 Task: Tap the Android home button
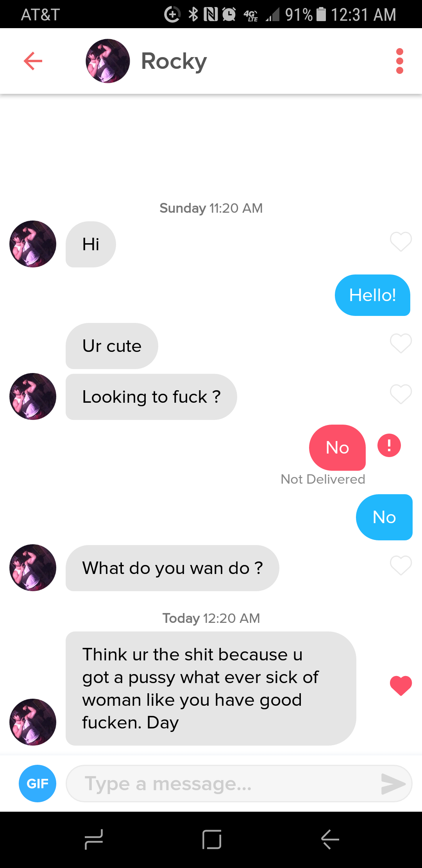(x=212, y=839)
